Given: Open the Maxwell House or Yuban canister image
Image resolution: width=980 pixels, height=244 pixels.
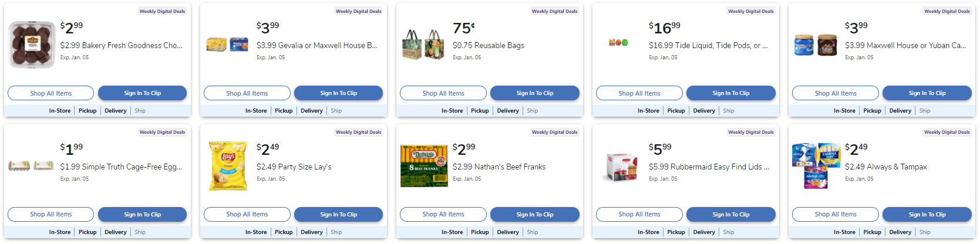Looking at the screenshot, I should [x=816, y=45].
